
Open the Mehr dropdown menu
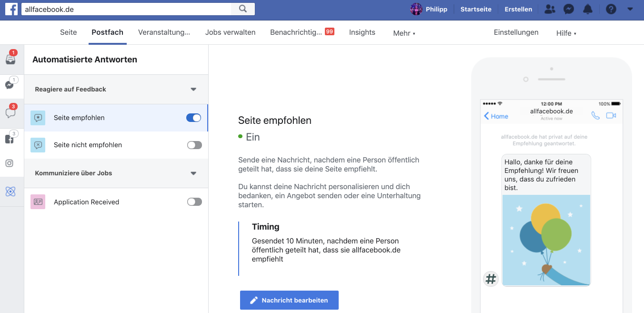(404, 33)
